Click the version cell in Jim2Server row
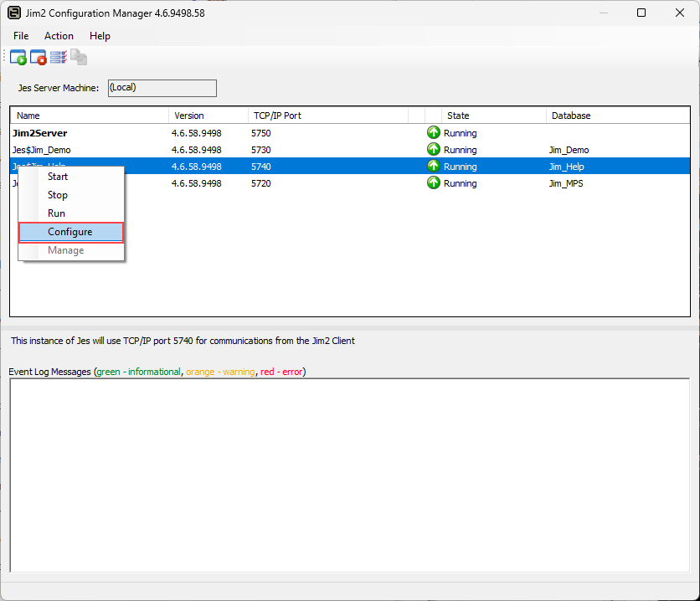The height and width of the screenshot is (601, 700). pos(197,133)
